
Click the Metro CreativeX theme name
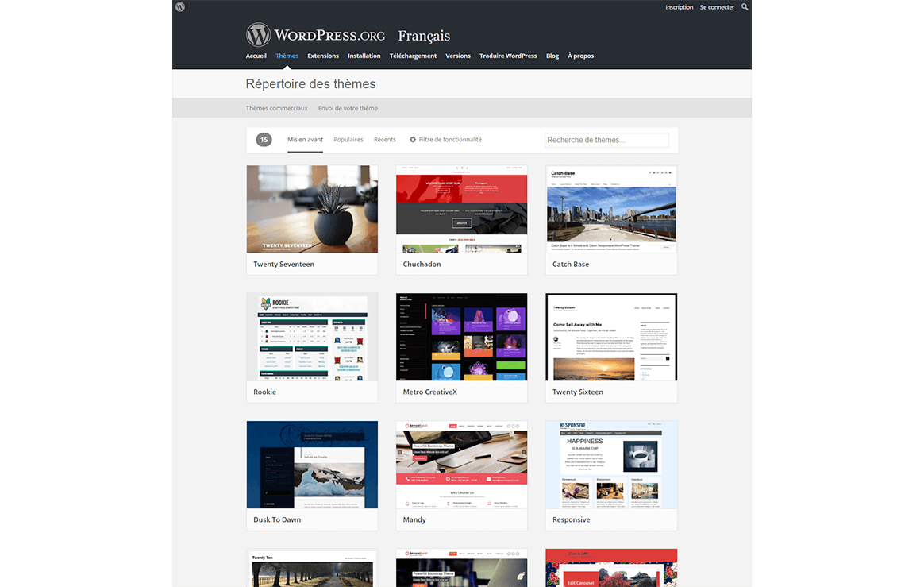(429, 392)
